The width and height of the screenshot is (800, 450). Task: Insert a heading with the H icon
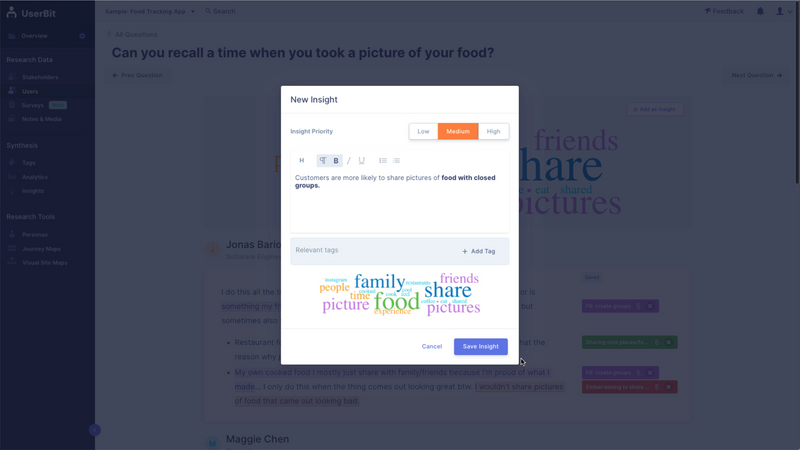[x=302, y=161]
